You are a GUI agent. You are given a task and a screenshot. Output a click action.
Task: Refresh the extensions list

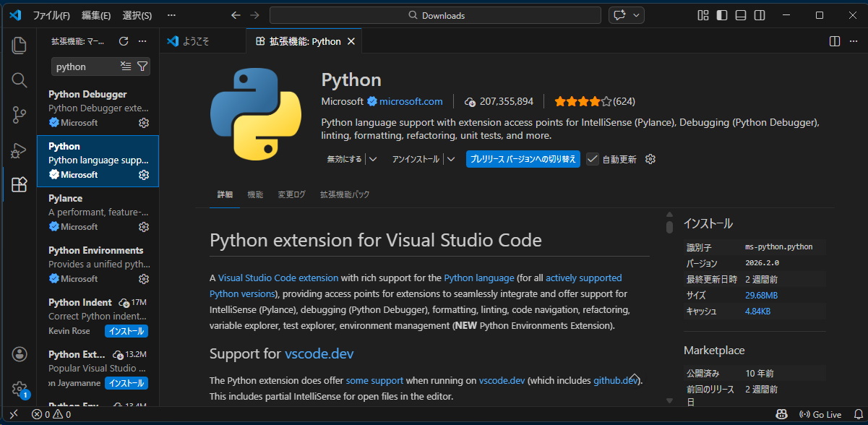[x=124, y=41]
